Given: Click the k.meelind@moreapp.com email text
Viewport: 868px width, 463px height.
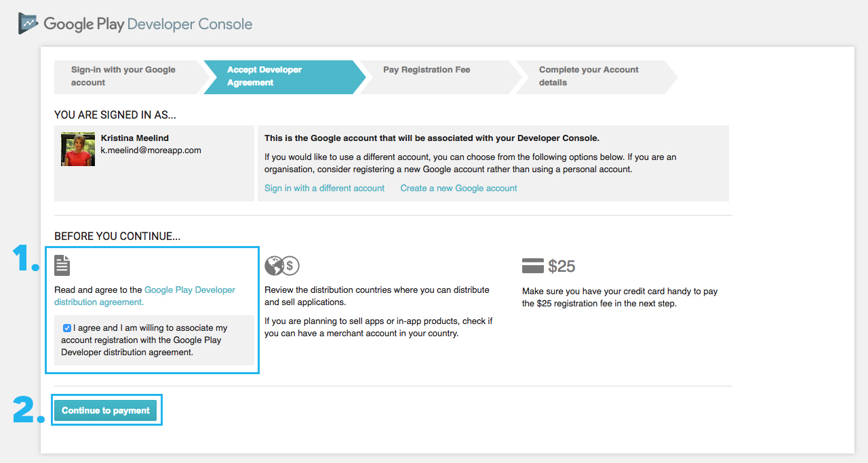Looking at the screenshot, I should (151, 150).
